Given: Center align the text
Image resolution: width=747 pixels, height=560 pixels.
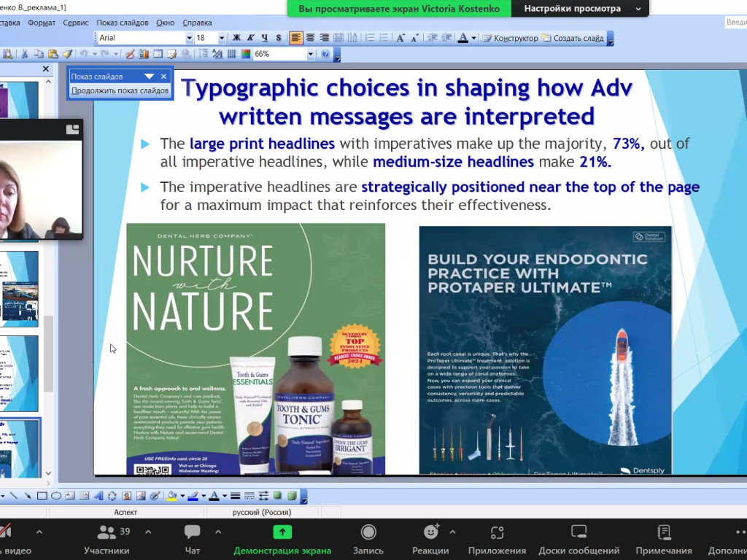Looking at the screenshot, I should tap(310, 38).
